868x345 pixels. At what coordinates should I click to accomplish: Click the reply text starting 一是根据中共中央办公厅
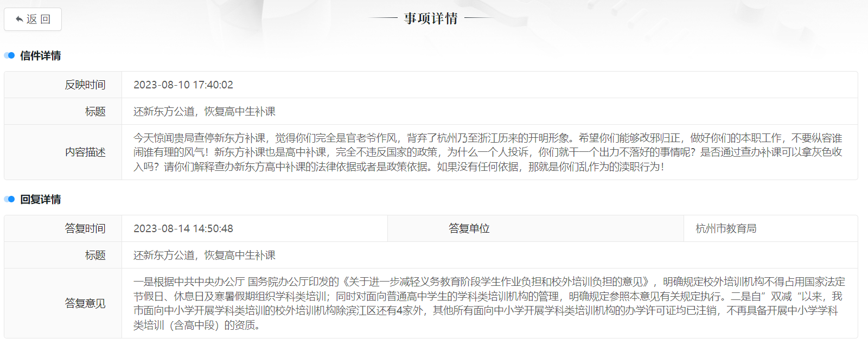[x=489, y=303]
